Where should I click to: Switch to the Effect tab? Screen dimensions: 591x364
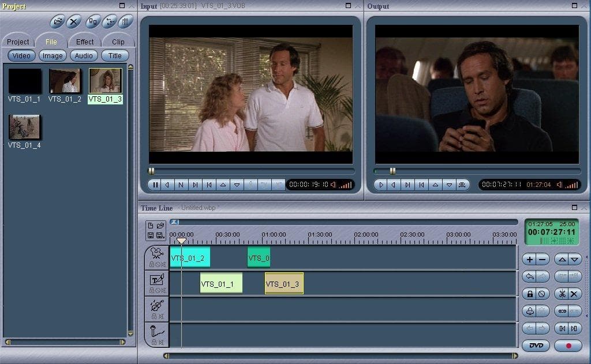click(x=84, y=42)
